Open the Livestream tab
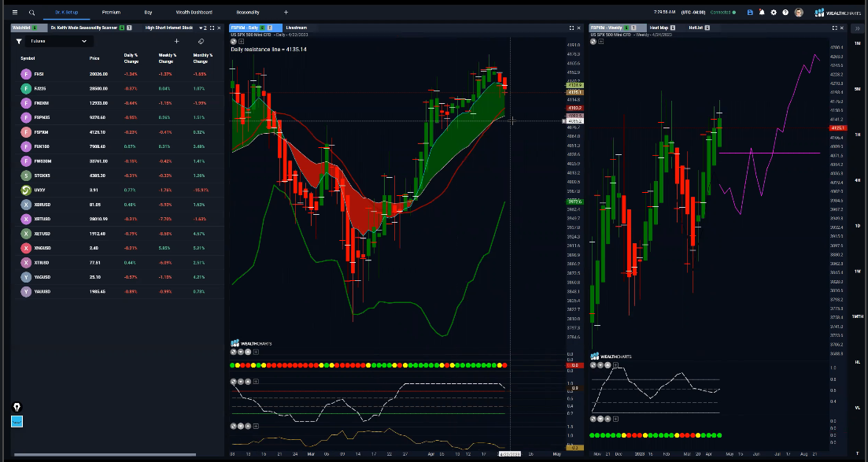 click(296, 28)
